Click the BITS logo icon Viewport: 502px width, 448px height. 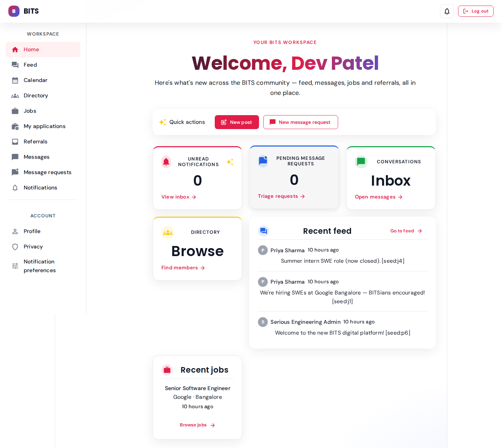click(14, 11)
